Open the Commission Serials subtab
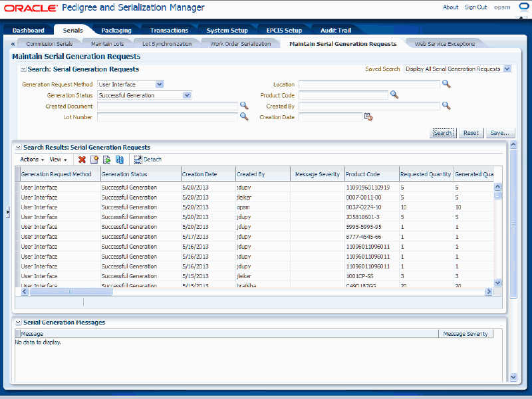 pyautogui.click(x=49, y=44)
